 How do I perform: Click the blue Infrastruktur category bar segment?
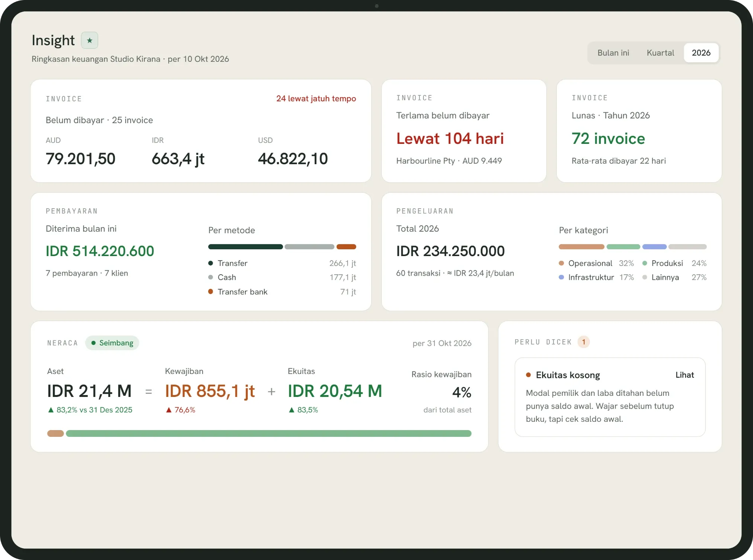click(x=654, y=247)
